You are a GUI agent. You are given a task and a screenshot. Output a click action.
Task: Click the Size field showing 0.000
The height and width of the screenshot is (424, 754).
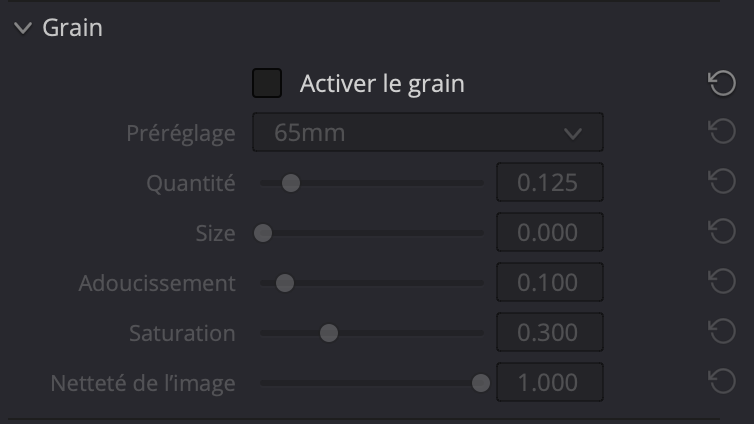pos(549,233)
